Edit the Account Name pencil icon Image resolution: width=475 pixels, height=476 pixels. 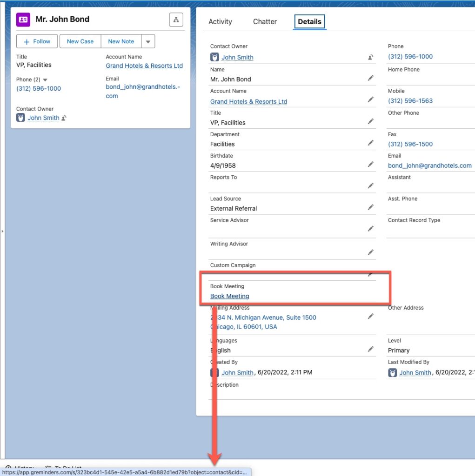(370, 99)
